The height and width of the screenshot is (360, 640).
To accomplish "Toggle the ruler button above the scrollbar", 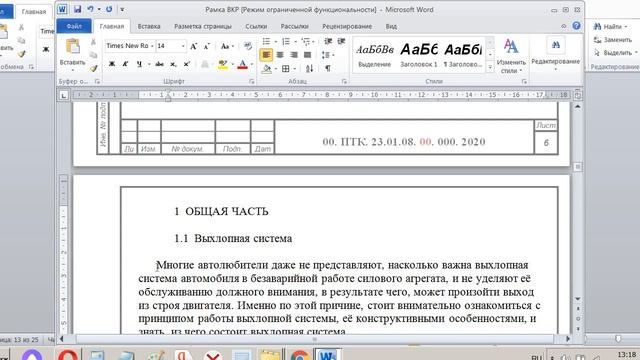I will pos(578,96).
